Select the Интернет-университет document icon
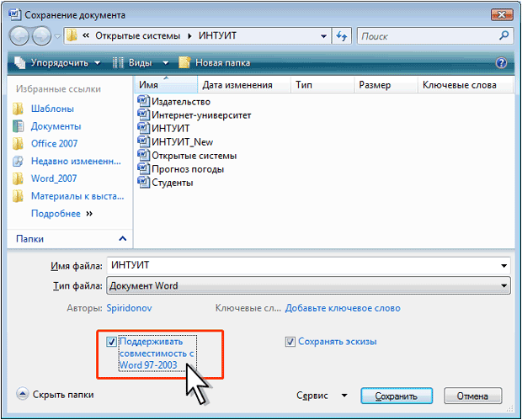Viewport: 522px width, 420px height. (143, 114)
